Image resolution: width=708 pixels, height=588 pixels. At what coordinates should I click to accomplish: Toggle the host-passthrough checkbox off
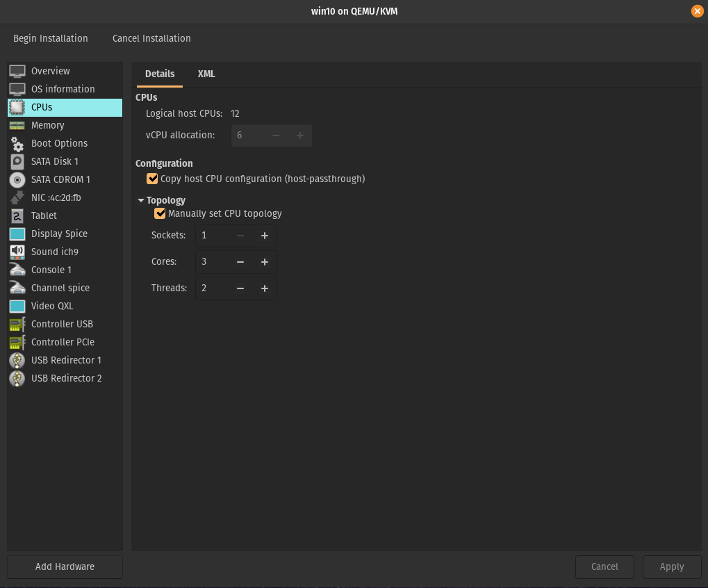click(x=152, y=179)
